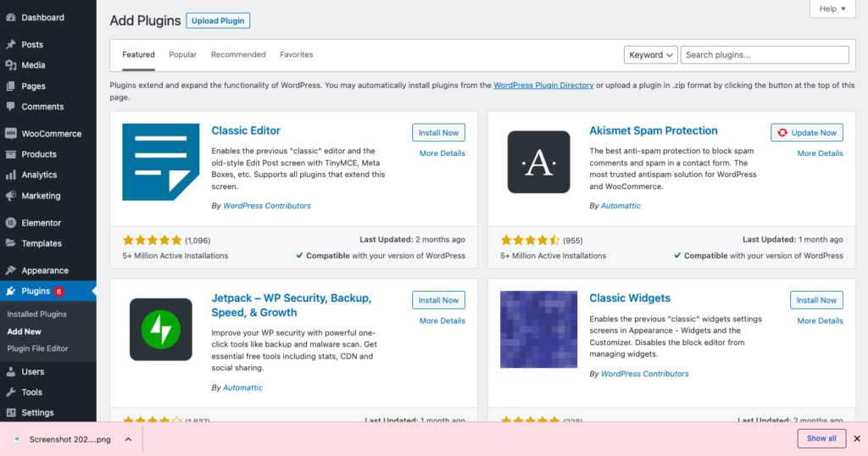Open Akismet Spam Protection title link

[654, 131]
